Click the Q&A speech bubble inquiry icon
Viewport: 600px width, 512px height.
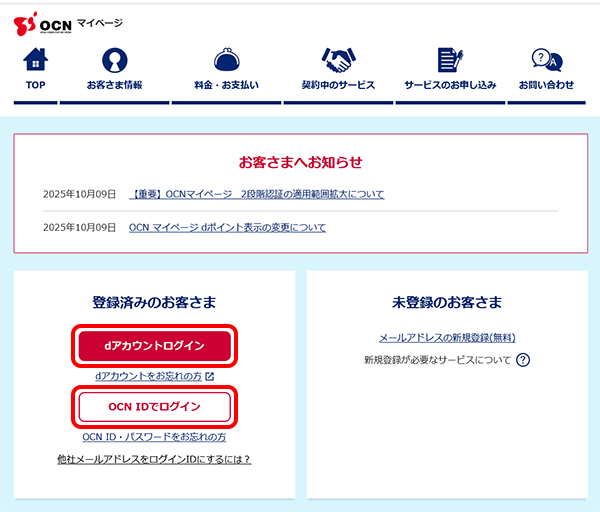[546, 60]
